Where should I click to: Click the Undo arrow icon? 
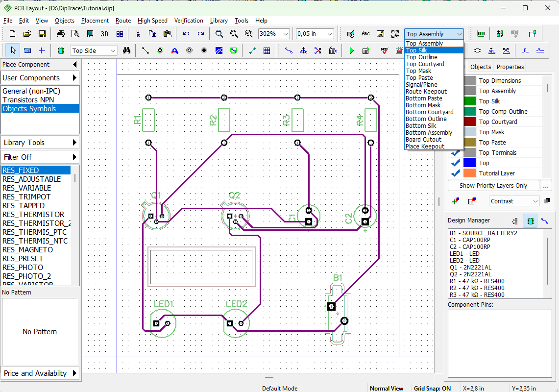click(x=186, y=34)
